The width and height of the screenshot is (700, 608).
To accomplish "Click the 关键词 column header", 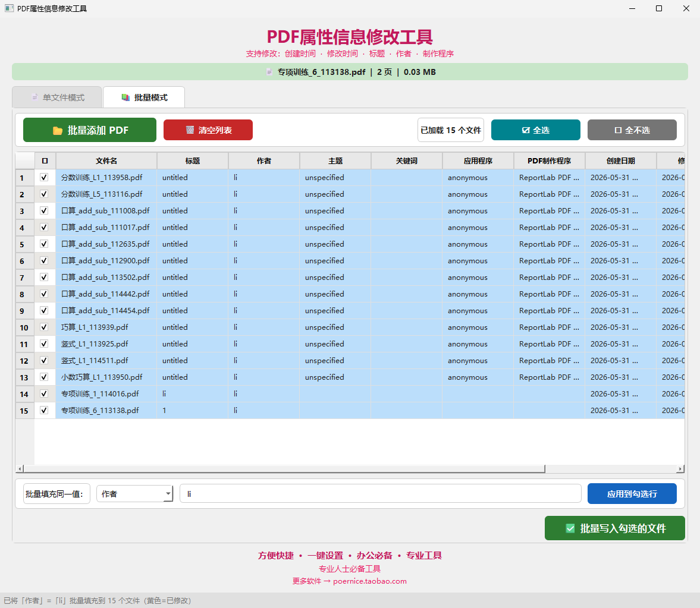I will [407, 160].
